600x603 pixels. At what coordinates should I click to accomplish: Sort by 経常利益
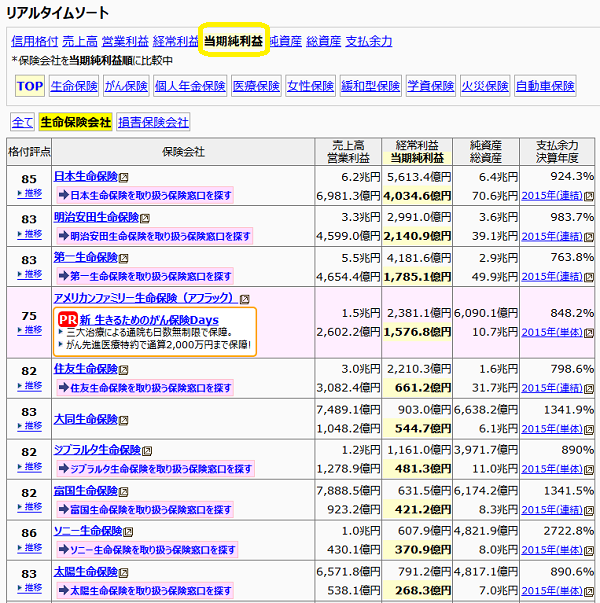tap(175, 41)
